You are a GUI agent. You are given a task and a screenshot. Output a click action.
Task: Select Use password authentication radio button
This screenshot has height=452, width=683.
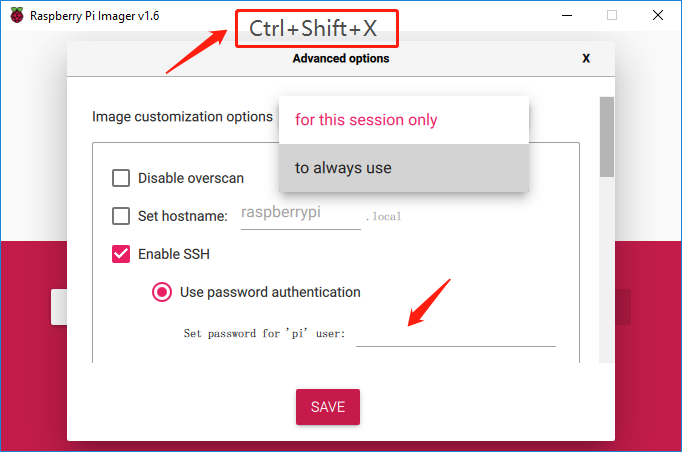click(x=161, y=292)
